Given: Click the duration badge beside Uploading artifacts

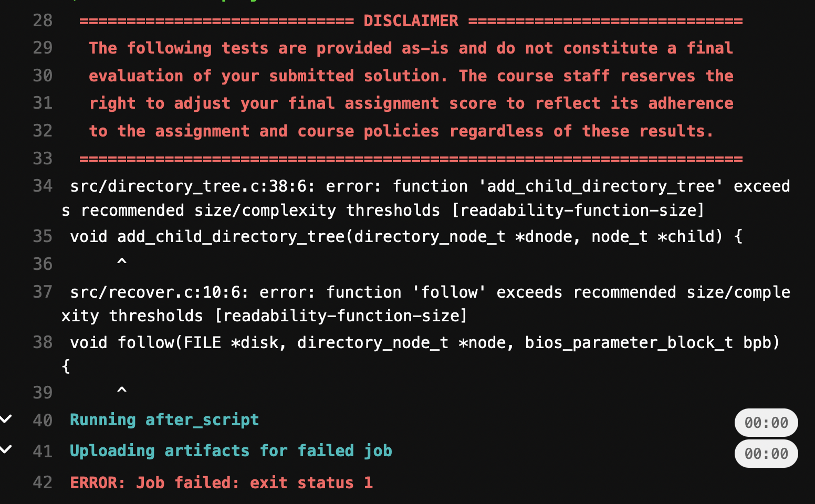Looking at the screenshot, I should point(766,454).
